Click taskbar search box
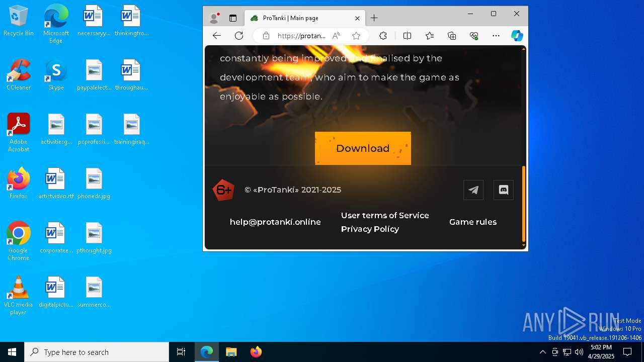 pos(97,352)
